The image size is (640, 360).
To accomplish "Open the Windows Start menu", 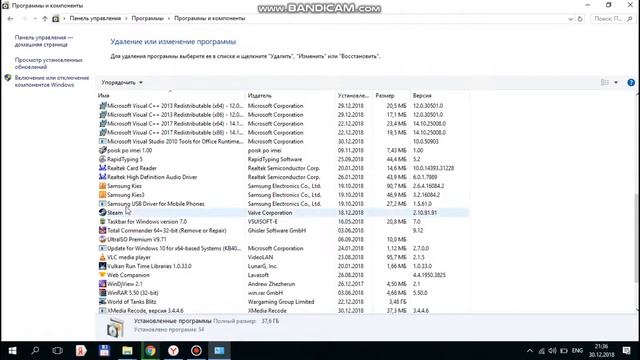I will point(12,351).
